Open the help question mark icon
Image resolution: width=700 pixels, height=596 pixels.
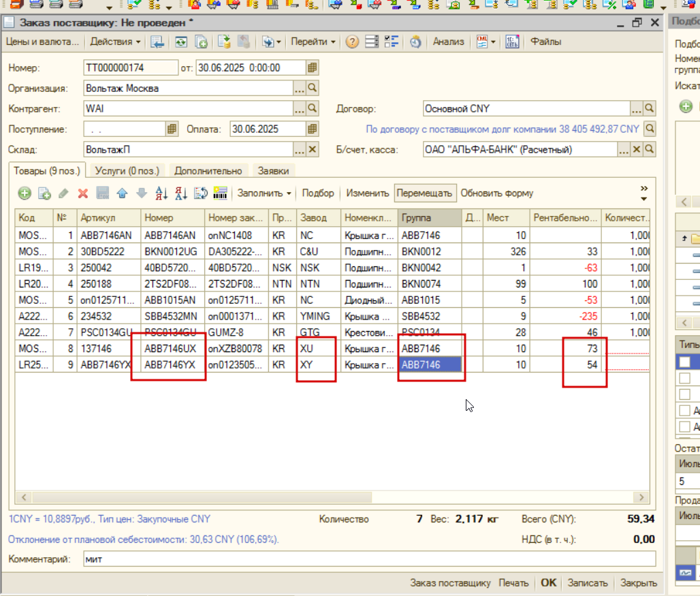352,42
